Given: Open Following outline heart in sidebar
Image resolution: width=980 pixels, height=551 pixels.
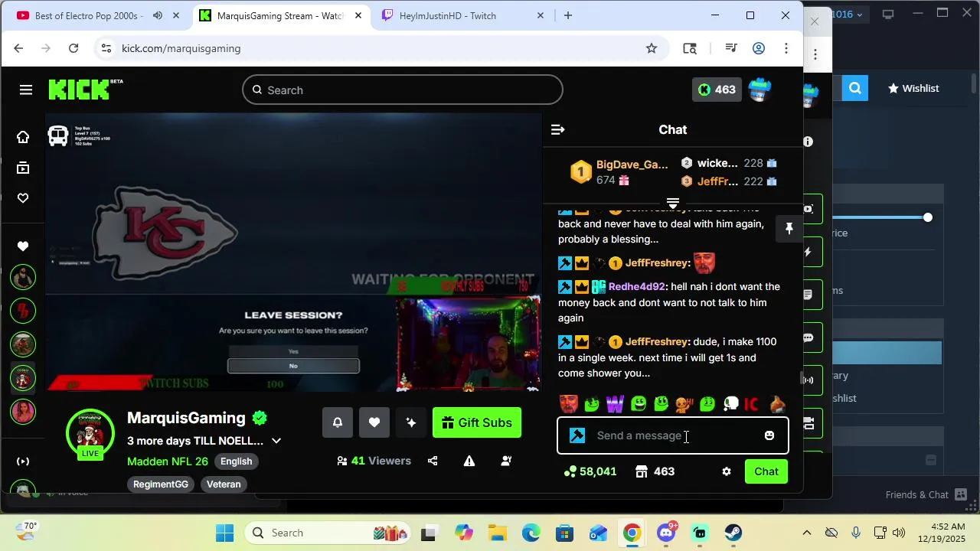Looking at the screenshot, I should click(x=23, y=198).
